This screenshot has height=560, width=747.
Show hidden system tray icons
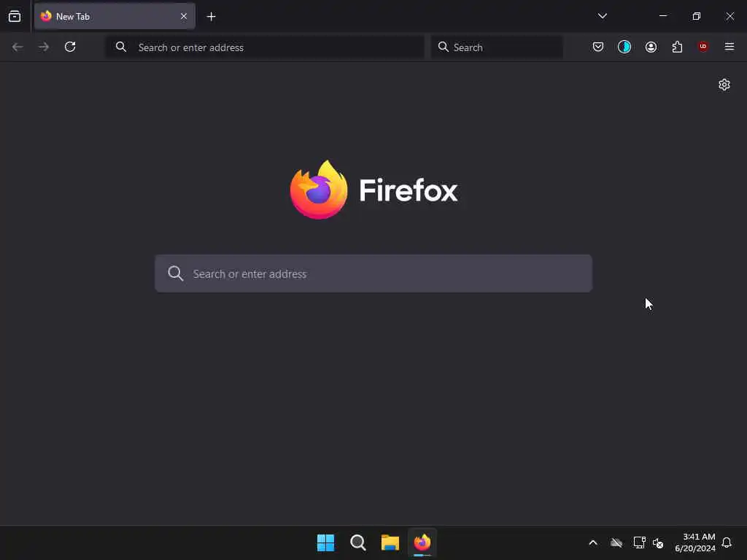[593, 542]
